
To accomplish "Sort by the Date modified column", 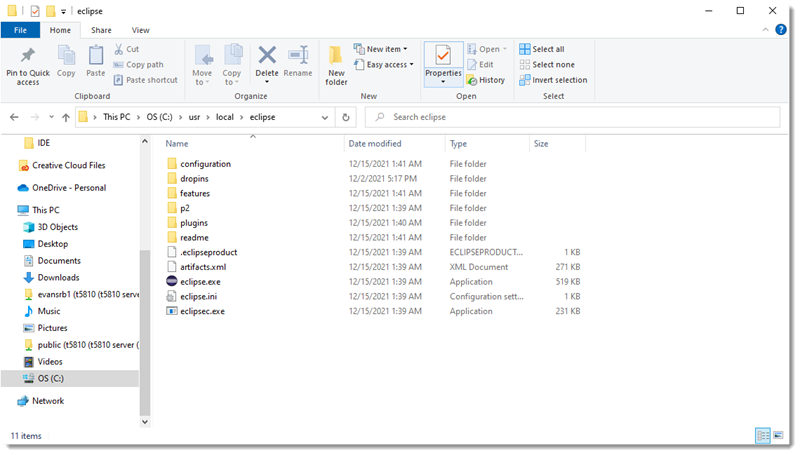I will pos(375,144).
